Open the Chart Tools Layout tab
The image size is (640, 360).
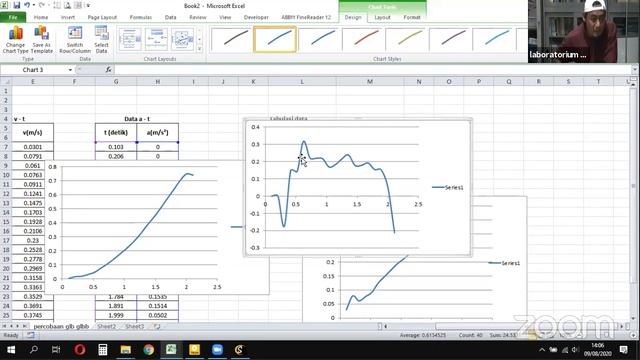pos(382,17)
